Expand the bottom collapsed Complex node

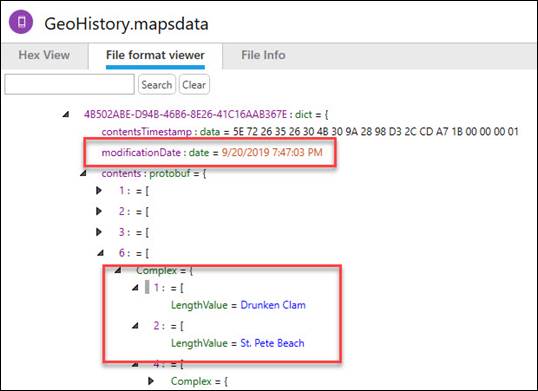(x=151, y=381)
